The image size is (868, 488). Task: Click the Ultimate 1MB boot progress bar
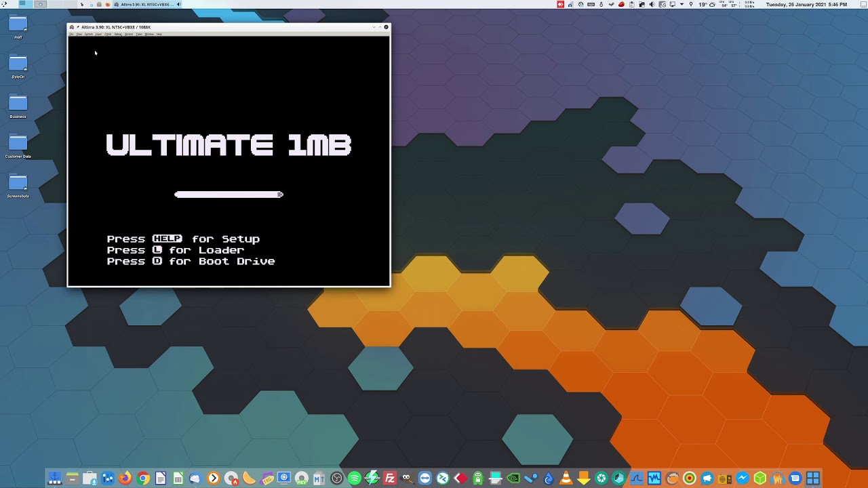229,195
